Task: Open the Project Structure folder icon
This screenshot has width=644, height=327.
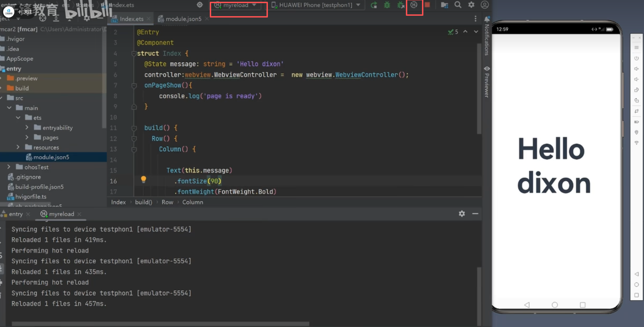Action: [444, 5]
